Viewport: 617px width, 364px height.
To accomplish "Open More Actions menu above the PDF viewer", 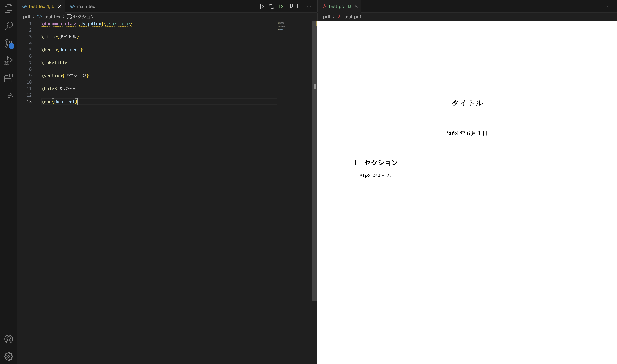I will click(x=609, y=6).
